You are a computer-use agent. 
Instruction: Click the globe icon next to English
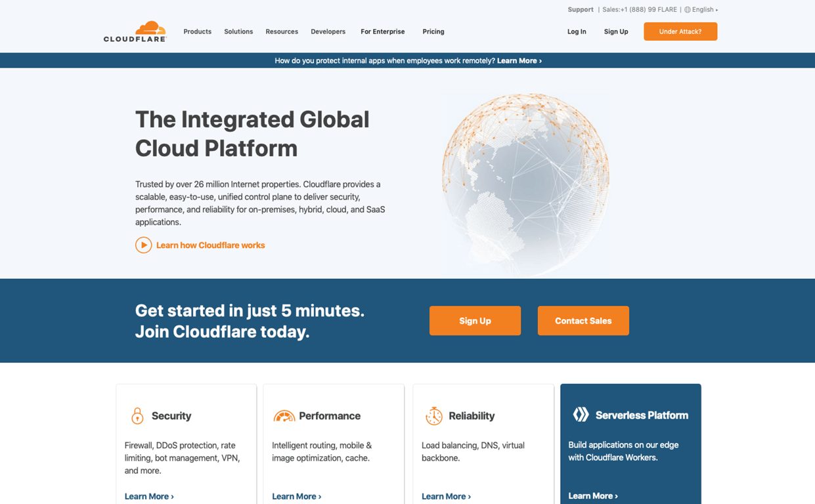click(688, 10)
